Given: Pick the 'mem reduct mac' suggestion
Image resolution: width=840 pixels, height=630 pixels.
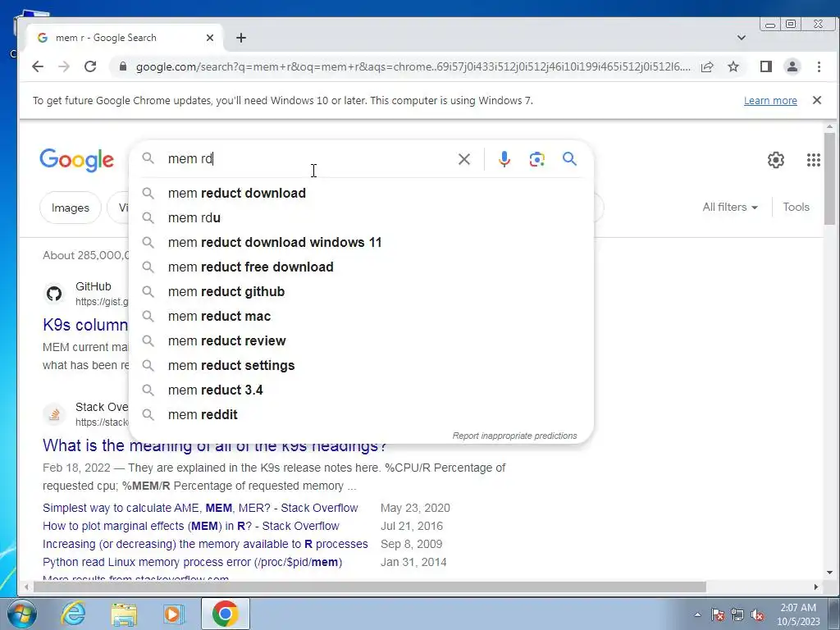Looking at the screenshot, I should 362,316.
